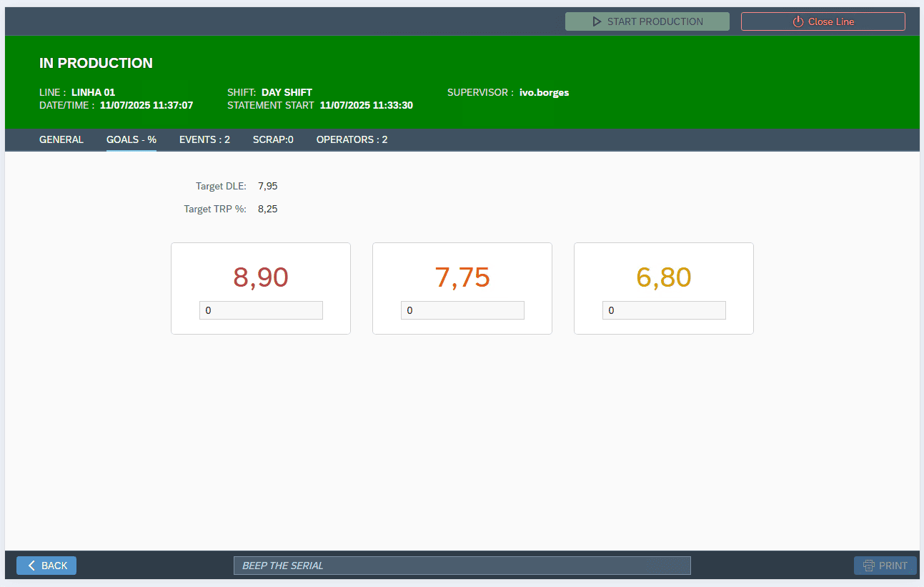Viewport: 924px width, 587px height.
Task: Select the GOALS - % tab
Action: tap(131, 139)
